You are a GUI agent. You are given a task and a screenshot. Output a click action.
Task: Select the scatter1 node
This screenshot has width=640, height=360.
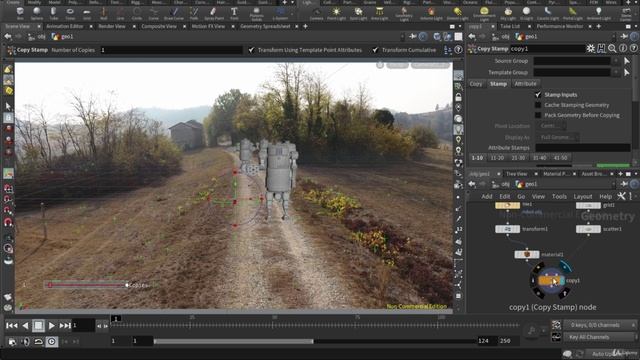click(x=588, y=229)
